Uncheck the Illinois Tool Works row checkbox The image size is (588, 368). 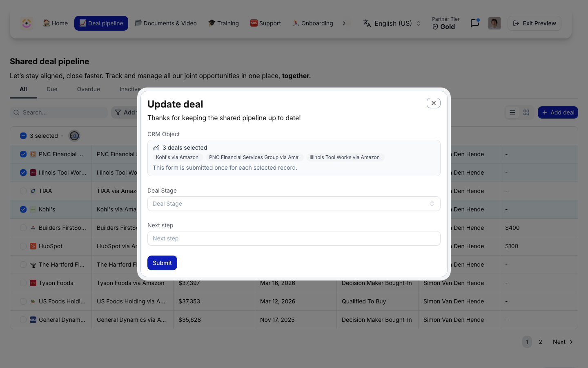coord(23,173)
